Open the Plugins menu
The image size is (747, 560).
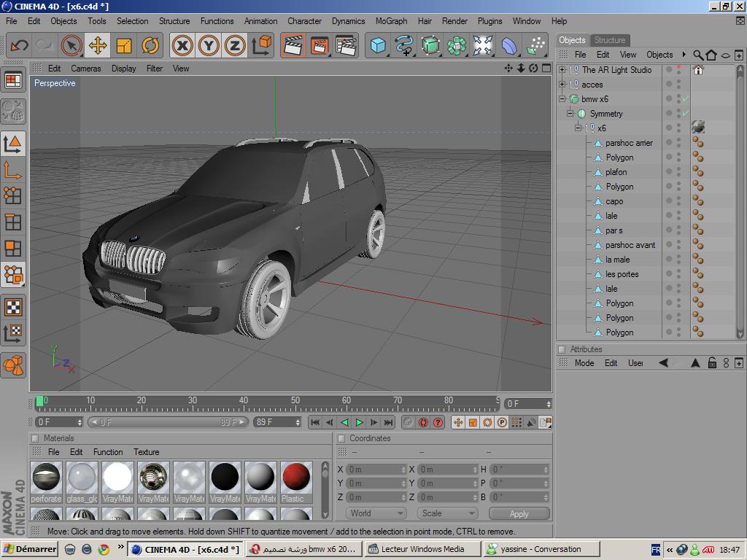[489, 21]
